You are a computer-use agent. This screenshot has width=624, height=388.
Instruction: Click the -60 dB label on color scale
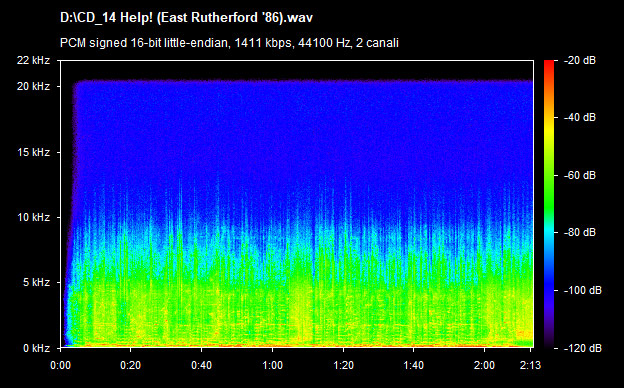580,175
